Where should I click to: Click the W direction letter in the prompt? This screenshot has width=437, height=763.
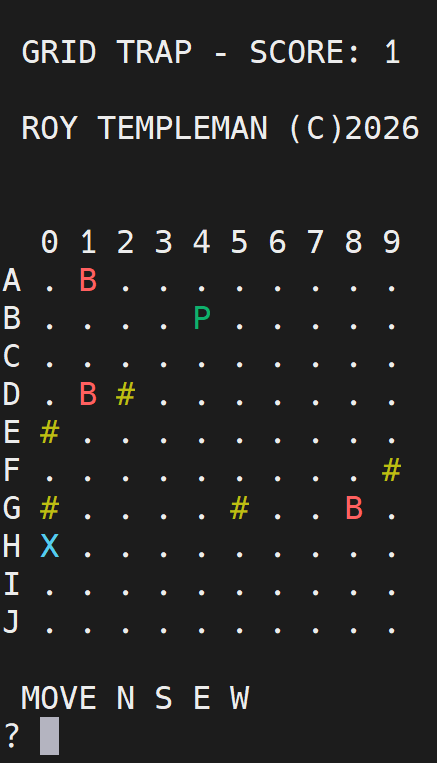239,698
